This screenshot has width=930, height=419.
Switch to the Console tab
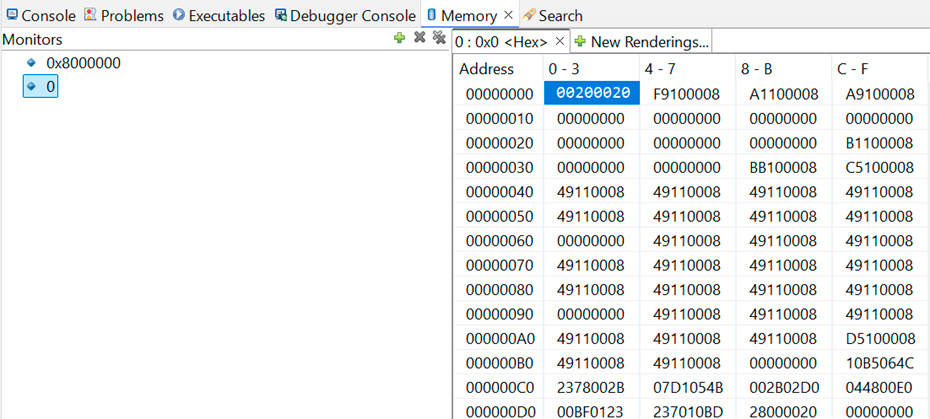coord(40,15)
